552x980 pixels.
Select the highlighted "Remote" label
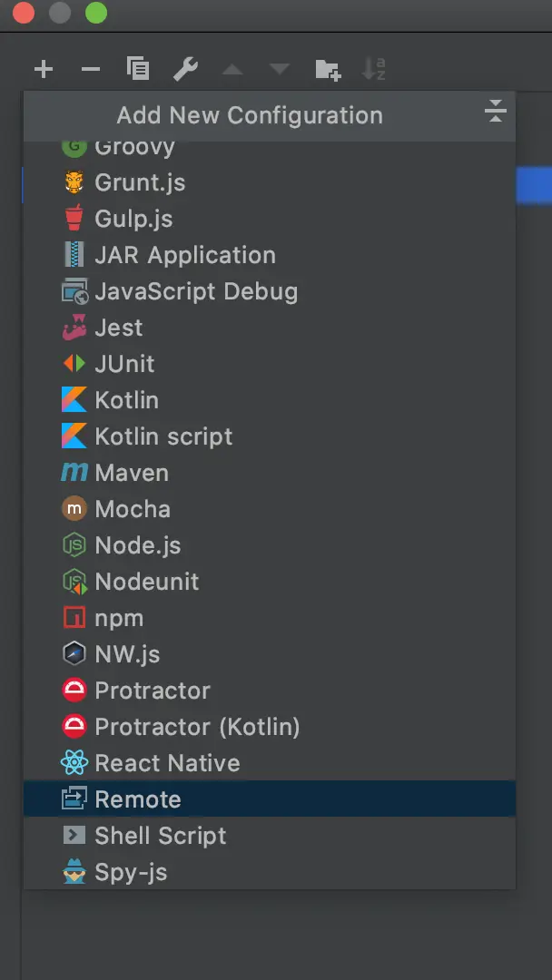pos(138,799)
